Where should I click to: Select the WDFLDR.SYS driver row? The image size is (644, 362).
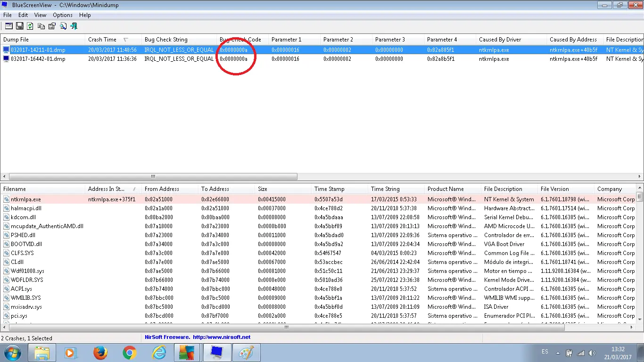(318, 280)
